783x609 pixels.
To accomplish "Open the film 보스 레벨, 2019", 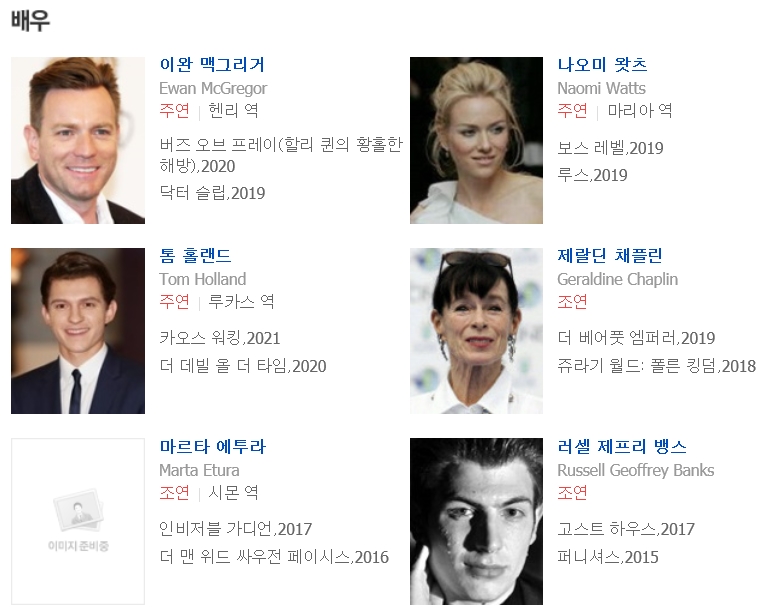I will pos(610,148).
